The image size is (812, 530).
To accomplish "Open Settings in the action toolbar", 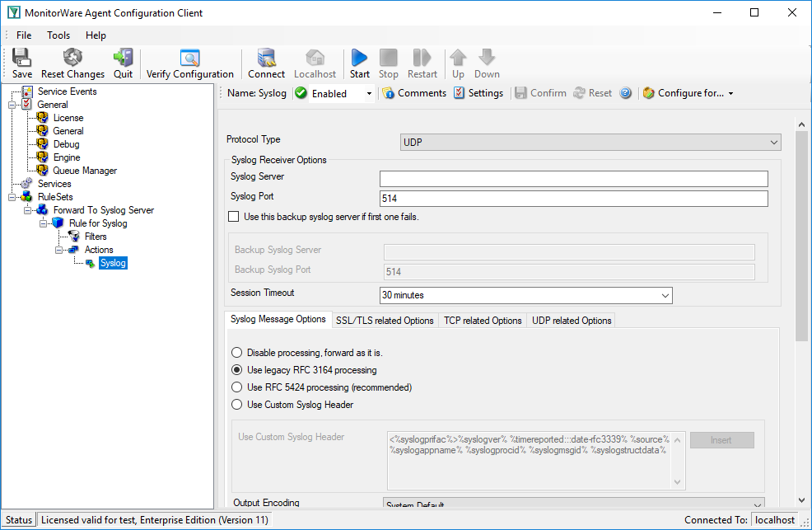I will [x=478, y=93].
